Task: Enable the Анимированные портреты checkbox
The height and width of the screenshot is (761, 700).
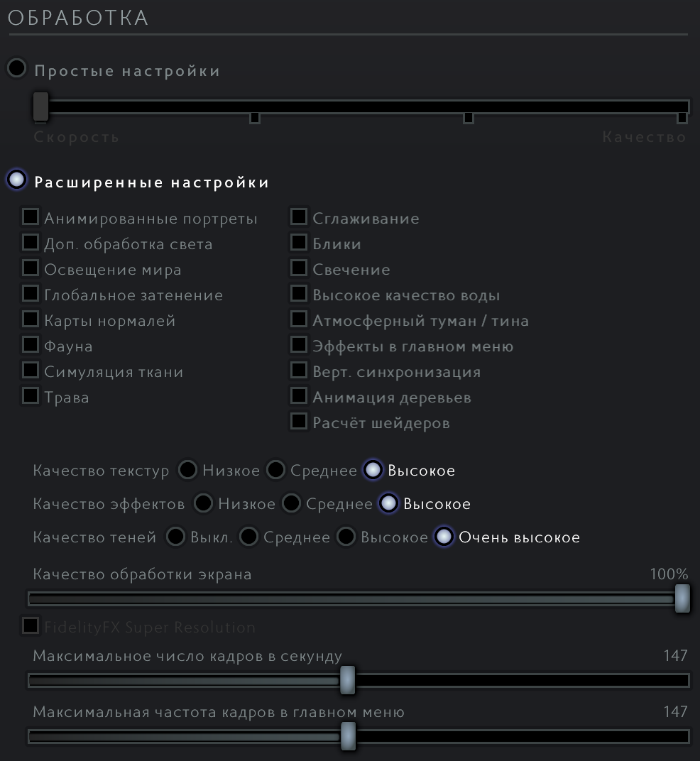Action: pyautogui.click(x=31, y=217)
